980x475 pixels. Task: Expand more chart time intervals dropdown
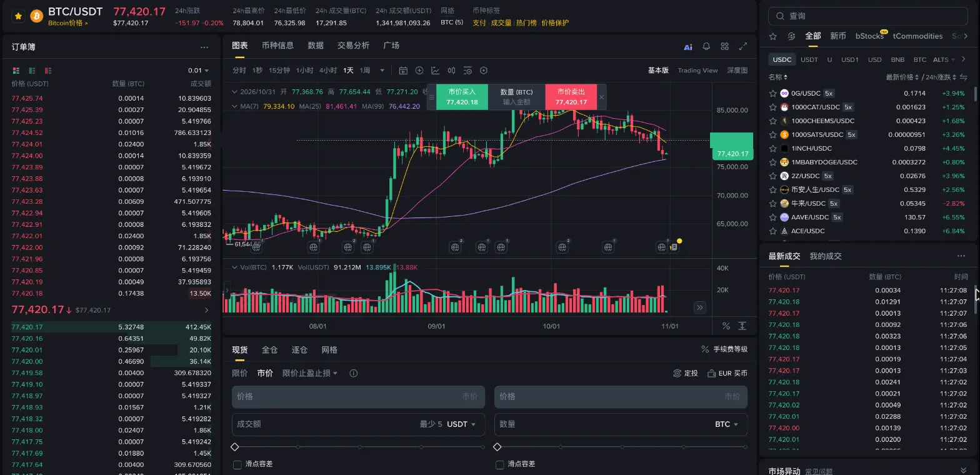click(x=382, y=71)
